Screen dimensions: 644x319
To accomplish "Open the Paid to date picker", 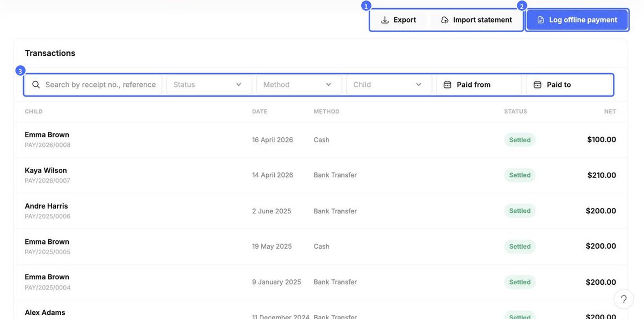I will point(569,85).
